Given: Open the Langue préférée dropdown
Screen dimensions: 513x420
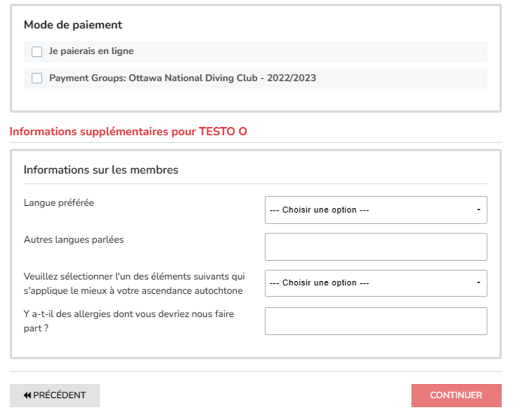Looking at the screenshot, I should [x=376, y=210].
